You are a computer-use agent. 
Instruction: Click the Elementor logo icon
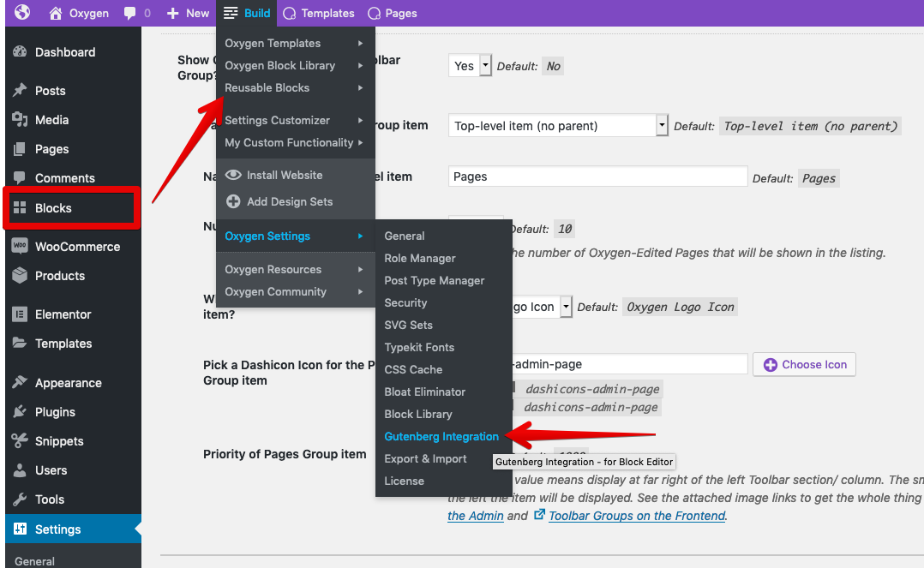[20, 314]
